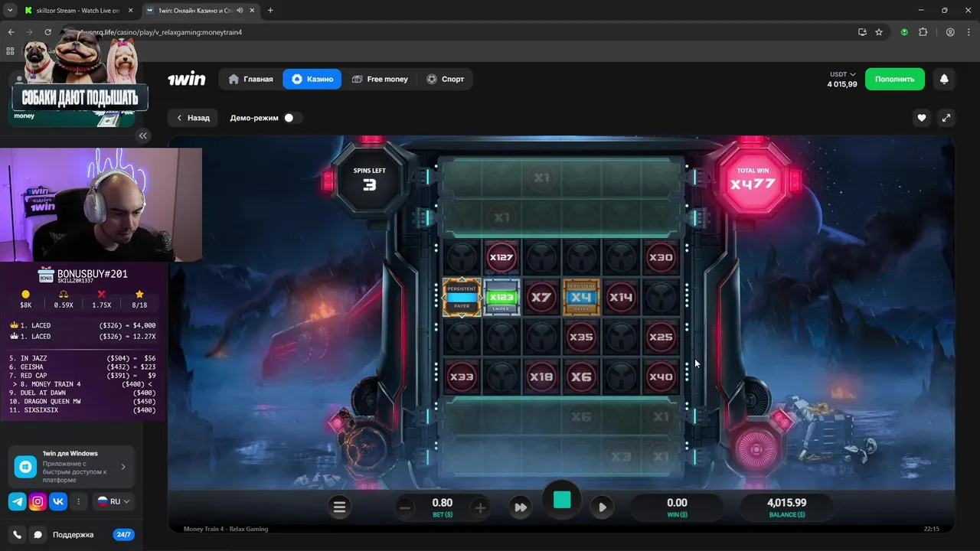Viewport: 980px width, 551px height.
Task: Select the 1win Онлайн Казино browser tab
Action: click(199, 11)
